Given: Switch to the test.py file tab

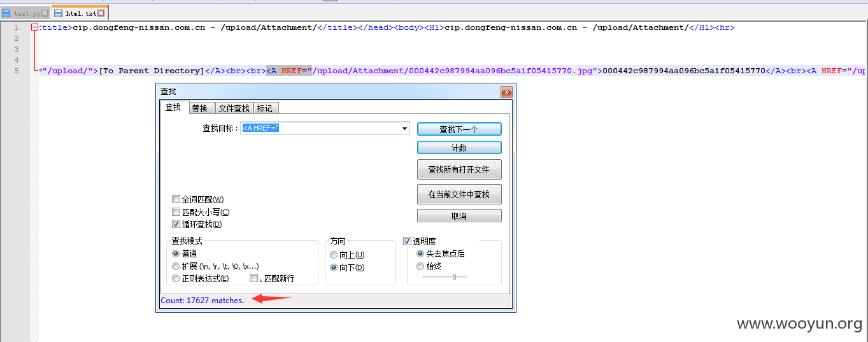Looking at the screenshot, I should (25, 13).
